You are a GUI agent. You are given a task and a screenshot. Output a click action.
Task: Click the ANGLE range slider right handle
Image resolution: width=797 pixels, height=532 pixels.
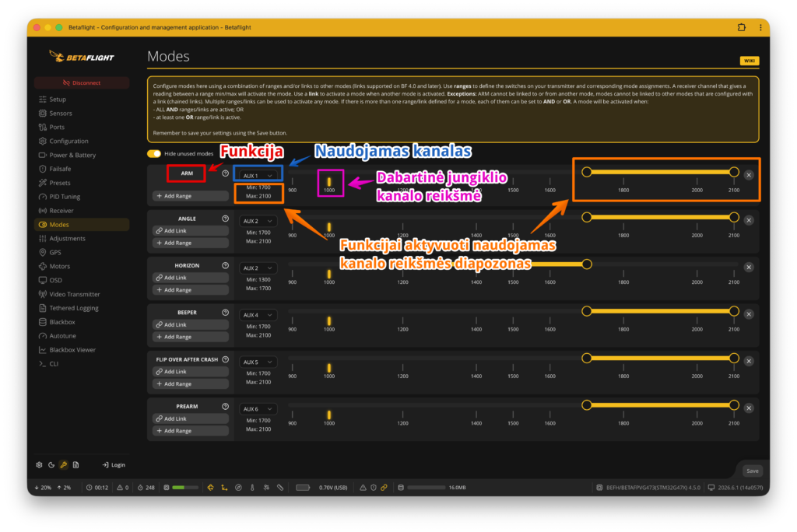[734, 217]
